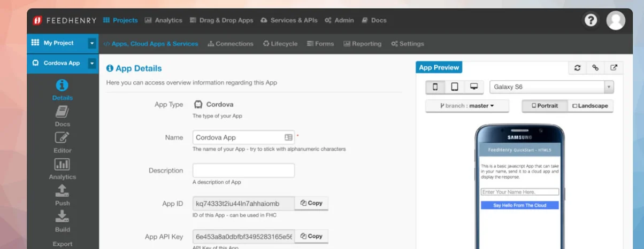The width and height of the screenshot is (644, 249).
Task: Click Enter Your Name Here field in preview
Action: 520,192
